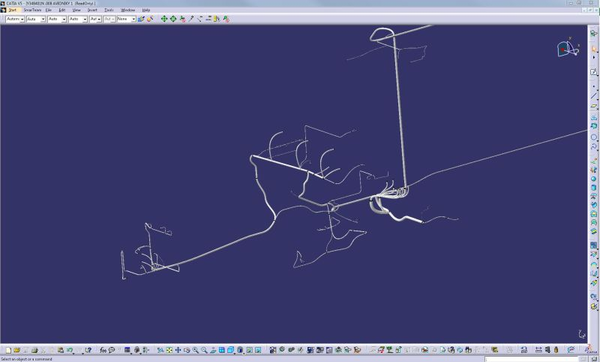600x362 pixels.
Task: Click the New document icon
Action: pyautogui.click(x=8, y=350)
